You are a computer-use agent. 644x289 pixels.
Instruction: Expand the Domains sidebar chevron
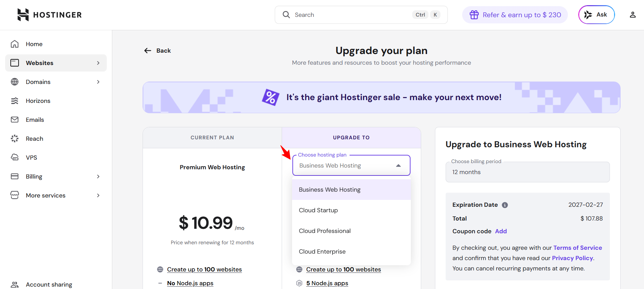98,82
